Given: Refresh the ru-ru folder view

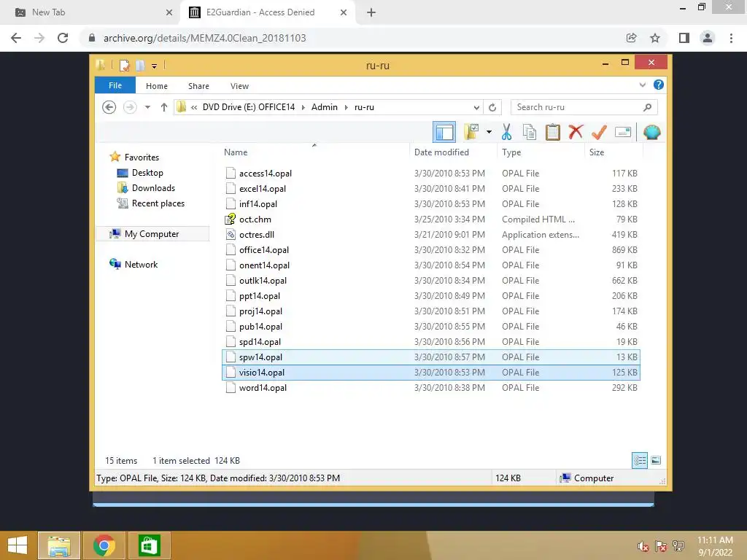Looking at the screenshot, I should tap(492, 108).
